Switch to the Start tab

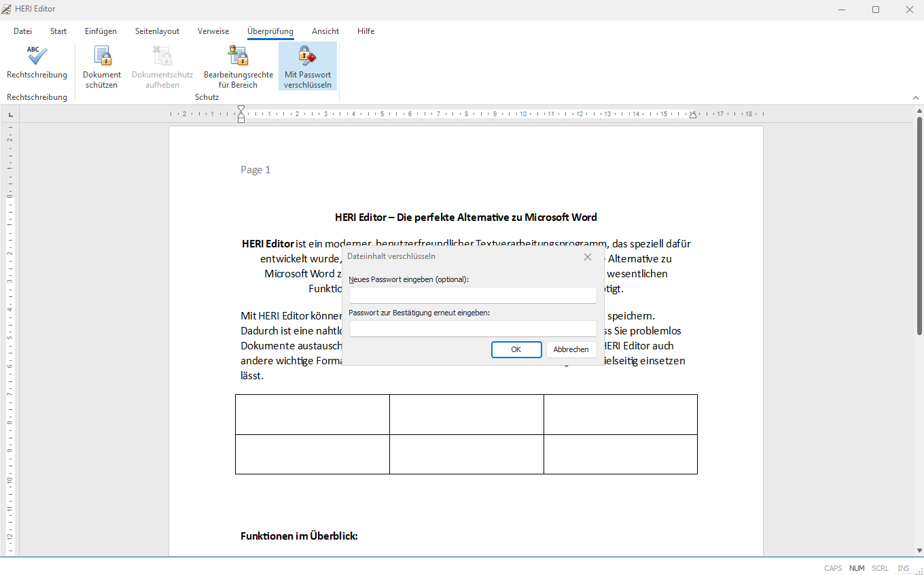point(58,31)
